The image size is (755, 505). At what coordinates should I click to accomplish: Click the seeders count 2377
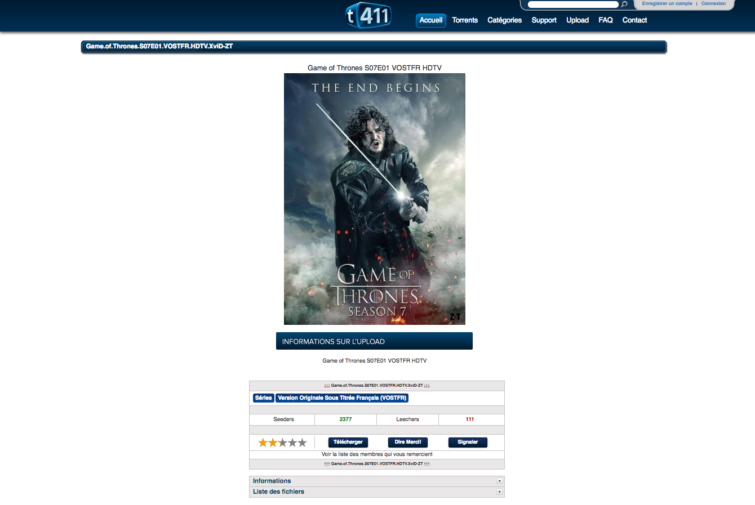pos(345,419)
